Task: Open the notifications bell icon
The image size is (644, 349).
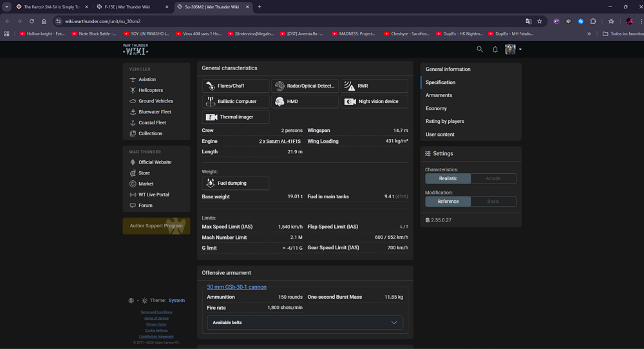Action: pos(495,49)
